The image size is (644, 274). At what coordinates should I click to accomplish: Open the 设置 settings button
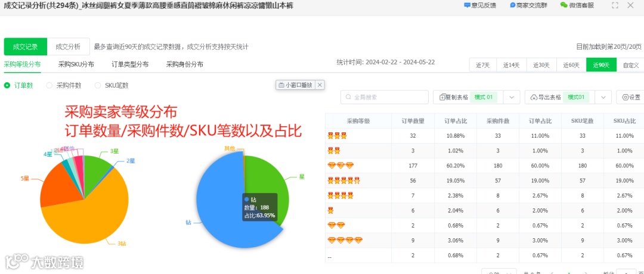click(631, 97)
